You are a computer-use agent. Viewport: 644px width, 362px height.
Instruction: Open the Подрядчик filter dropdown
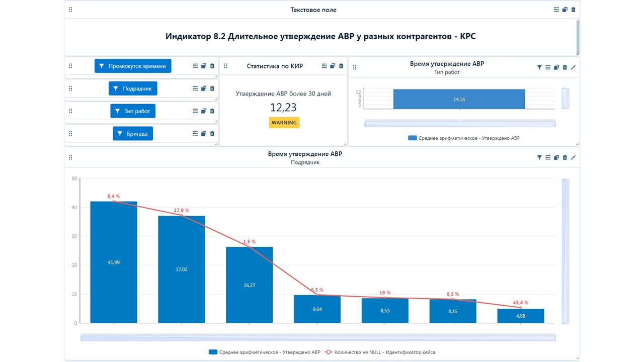pyautogui.click(x=133, y=88)
